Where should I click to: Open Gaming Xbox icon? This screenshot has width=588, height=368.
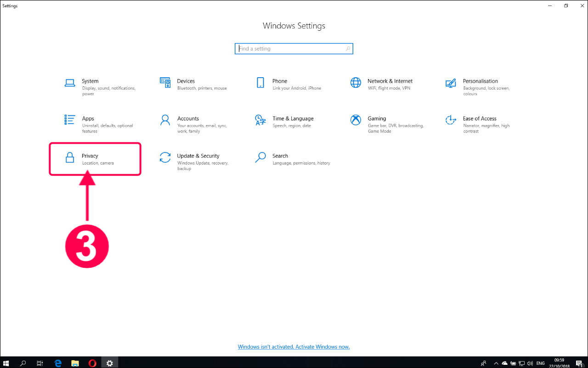click(x=356, y=120)
